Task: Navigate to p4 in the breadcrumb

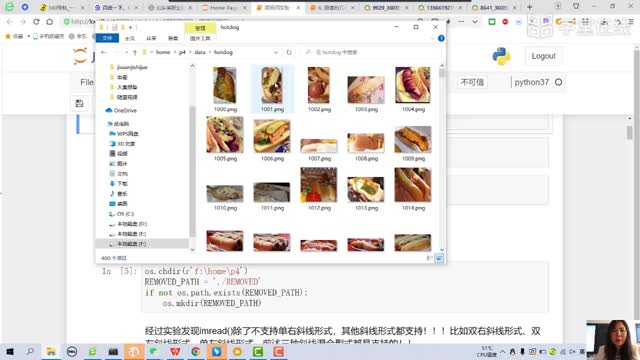Action: click(x=182, y=52)
